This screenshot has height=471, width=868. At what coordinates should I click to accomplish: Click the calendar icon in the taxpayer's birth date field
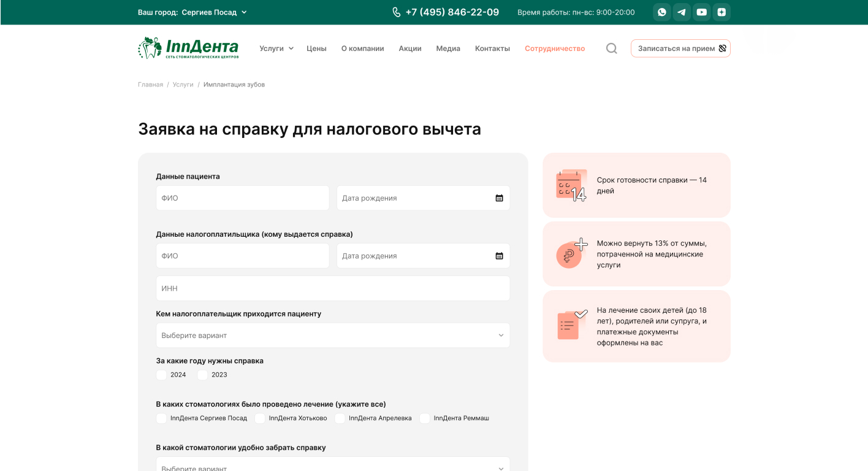click(499, 256)
